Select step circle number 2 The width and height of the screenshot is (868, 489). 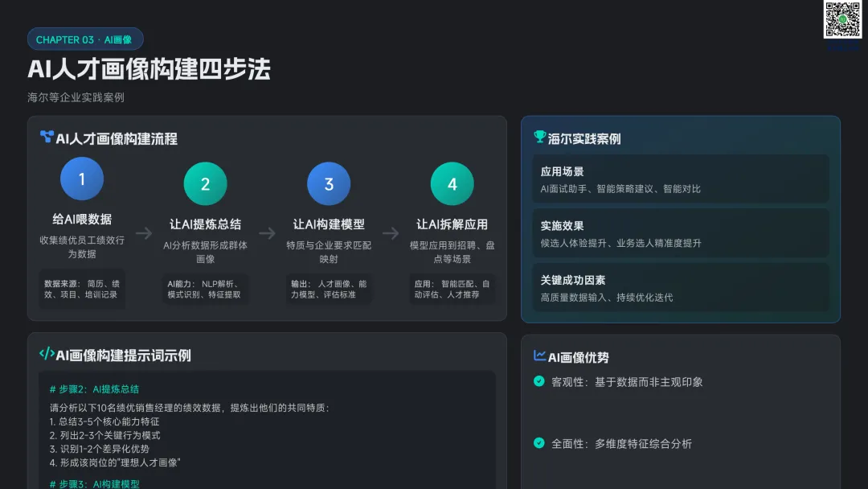click(206, 184)
